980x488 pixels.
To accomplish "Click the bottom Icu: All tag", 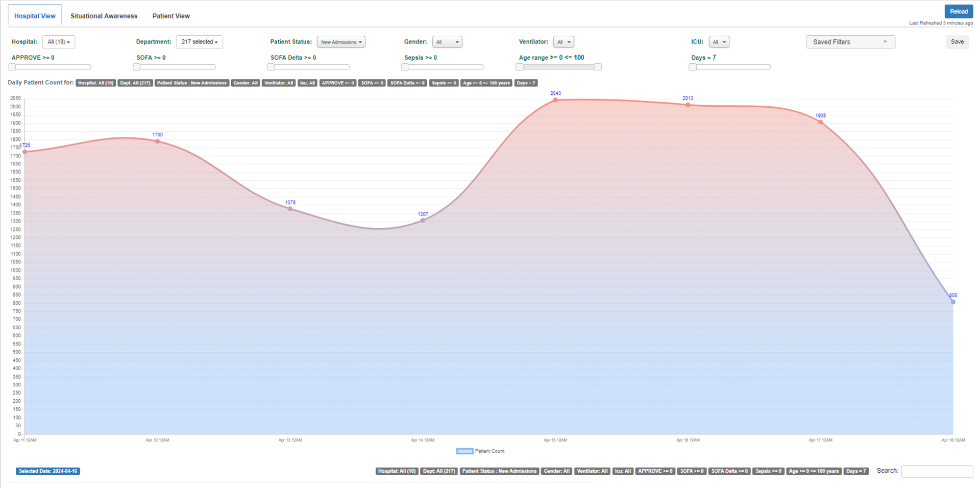I will click(x=623, y=471).
